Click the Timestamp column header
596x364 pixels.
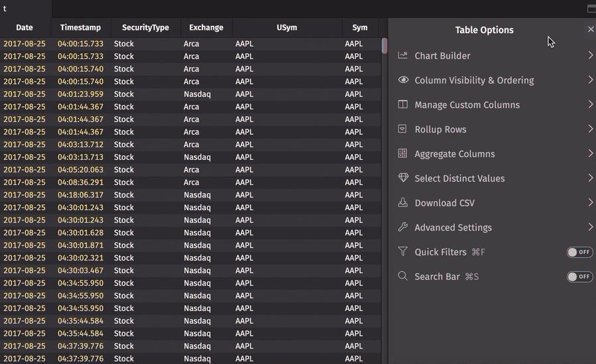tap(80, 28)
